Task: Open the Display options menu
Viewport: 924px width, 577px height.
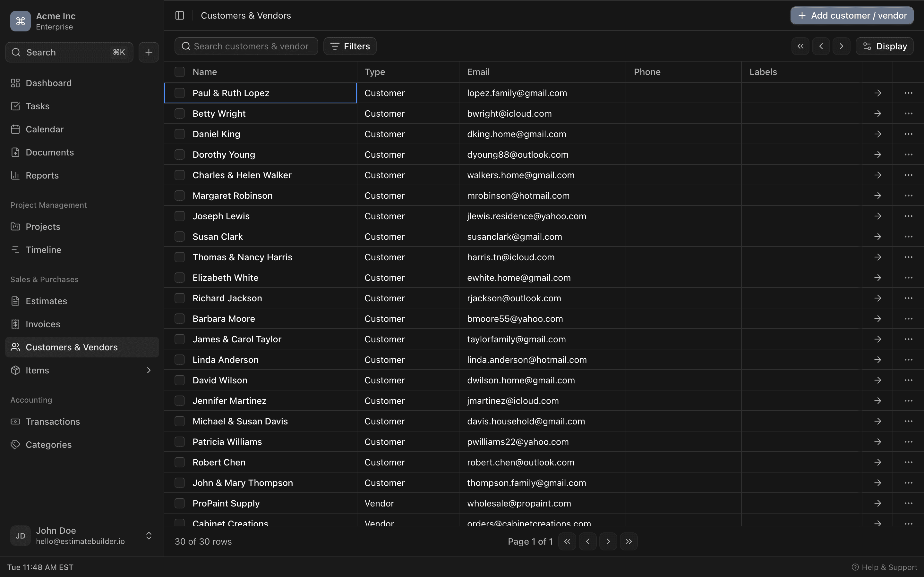Action: tap(884, 46)
